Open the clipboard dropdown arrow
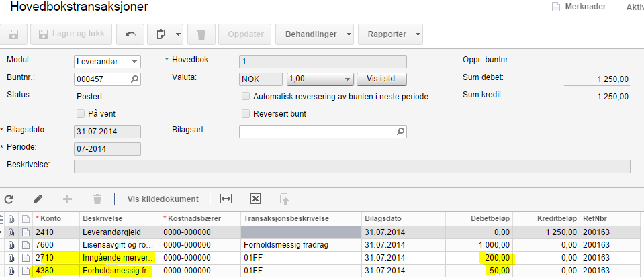 (178, 34)
